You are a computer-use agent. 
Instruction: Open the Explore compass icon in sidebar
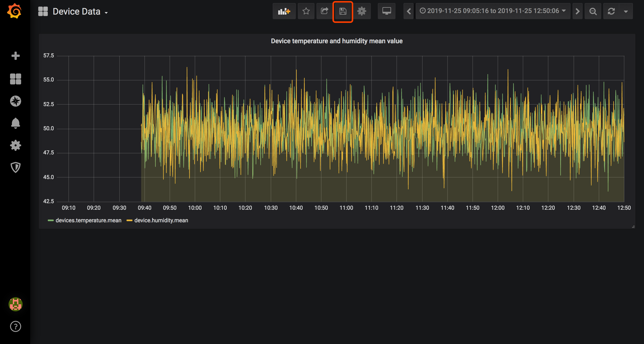click(15, 101)
